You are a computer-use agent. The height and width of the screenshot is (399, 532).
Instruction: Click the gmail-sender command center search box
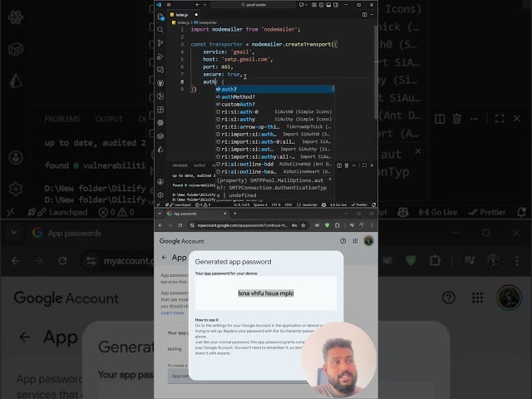pyautogui.click(x=253, y=5)
